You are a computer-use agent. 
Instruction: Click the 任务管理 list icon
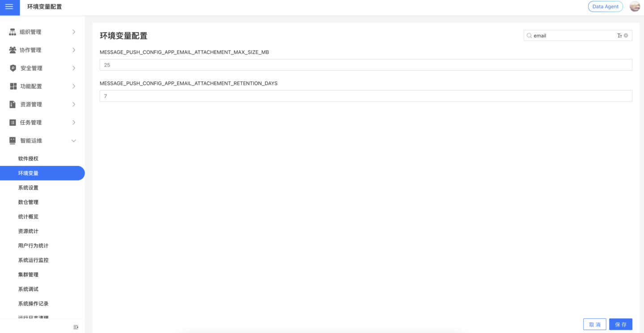13,122
